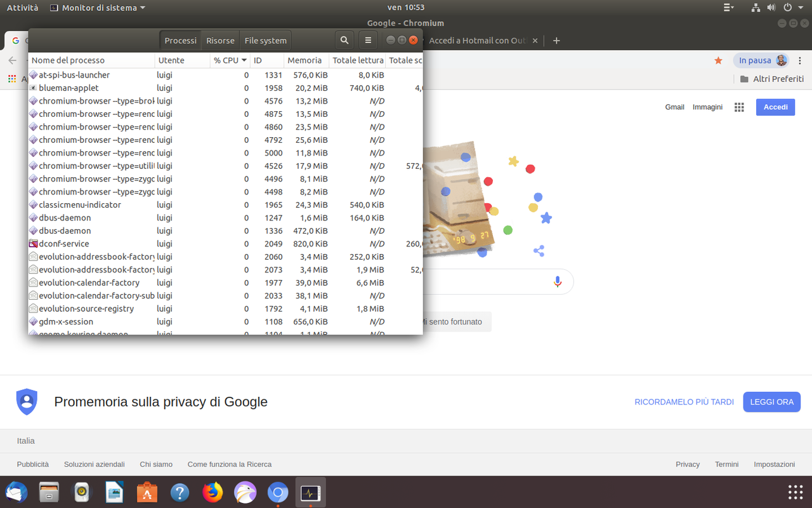Sort by ID column header

pyautogui.click(x=267, y=60)
